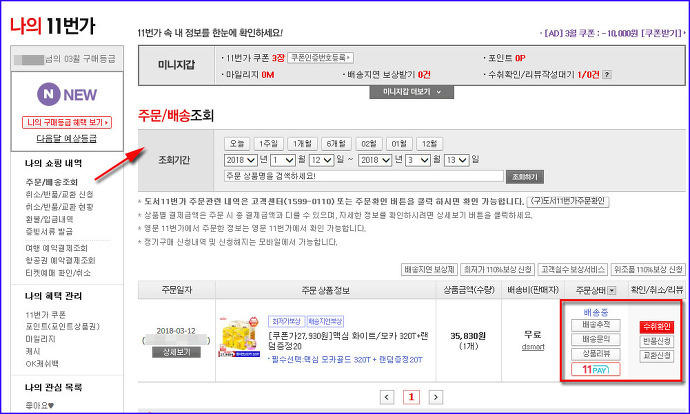The height and width of the screenshot is (414, 690).
Task: Click the 교환신청 button
Action: 657,355
